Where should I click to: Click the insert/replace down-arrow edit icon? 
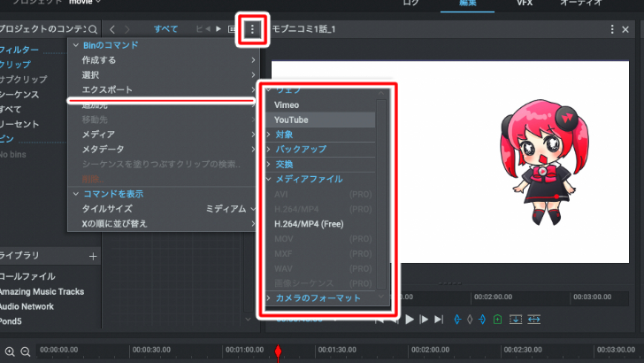[x=516, y=320]
